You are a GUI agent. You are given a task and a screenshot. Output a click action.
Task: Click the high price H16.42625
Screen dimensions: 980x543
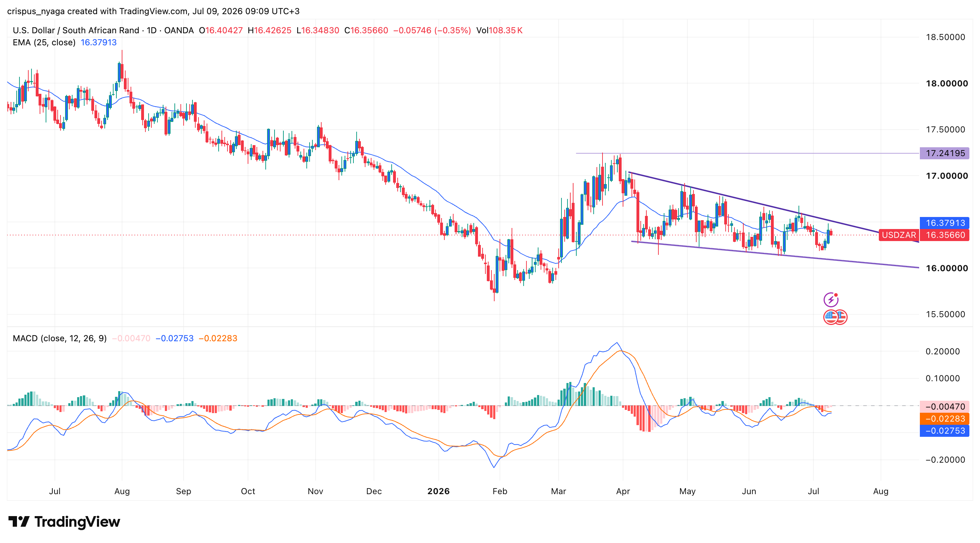coord(269,30)
